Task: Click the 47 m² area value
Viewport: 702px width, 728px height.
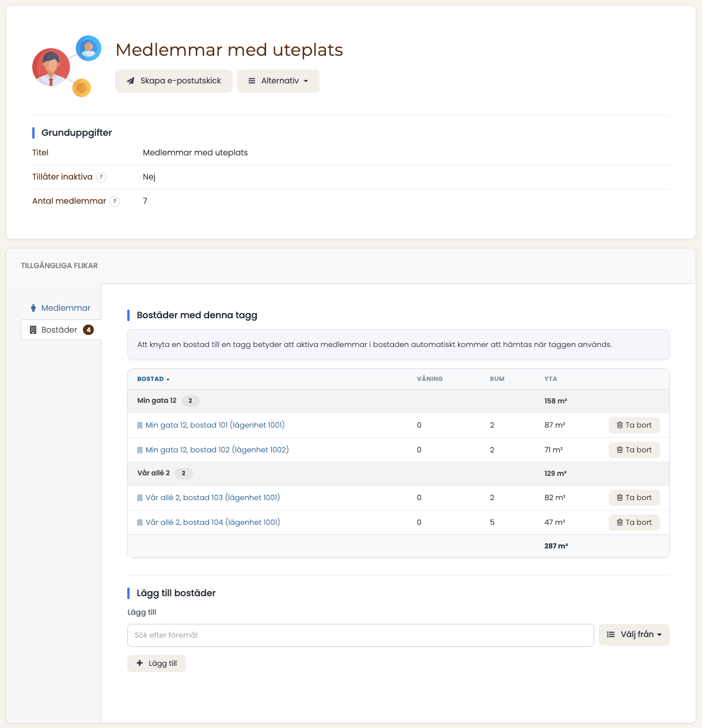Action: (555, 523)
